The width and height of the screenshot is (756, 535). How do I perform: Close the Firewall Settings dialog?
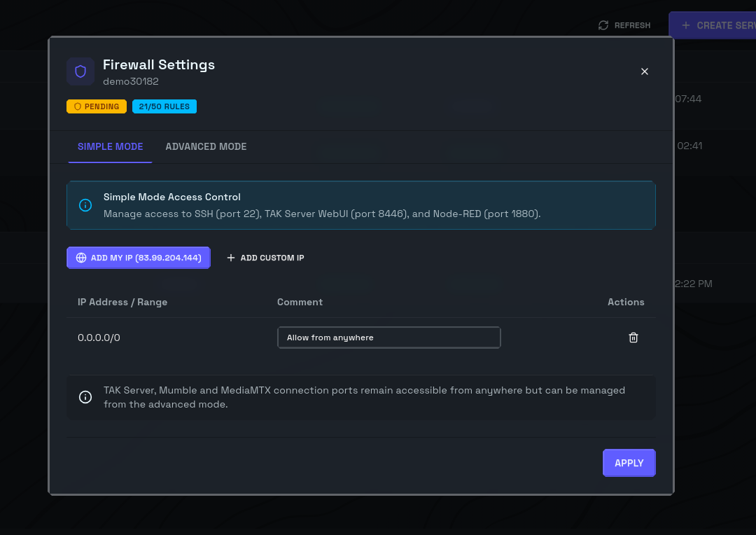tap(645, 71)
